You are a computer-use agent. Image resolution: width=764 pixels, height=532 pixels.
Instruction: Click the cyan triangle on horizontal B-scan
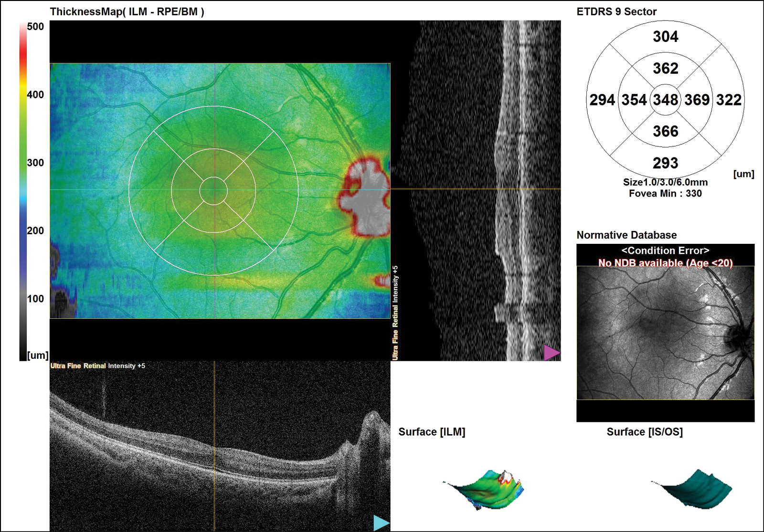pyautogui.click(x=381, y=523)
